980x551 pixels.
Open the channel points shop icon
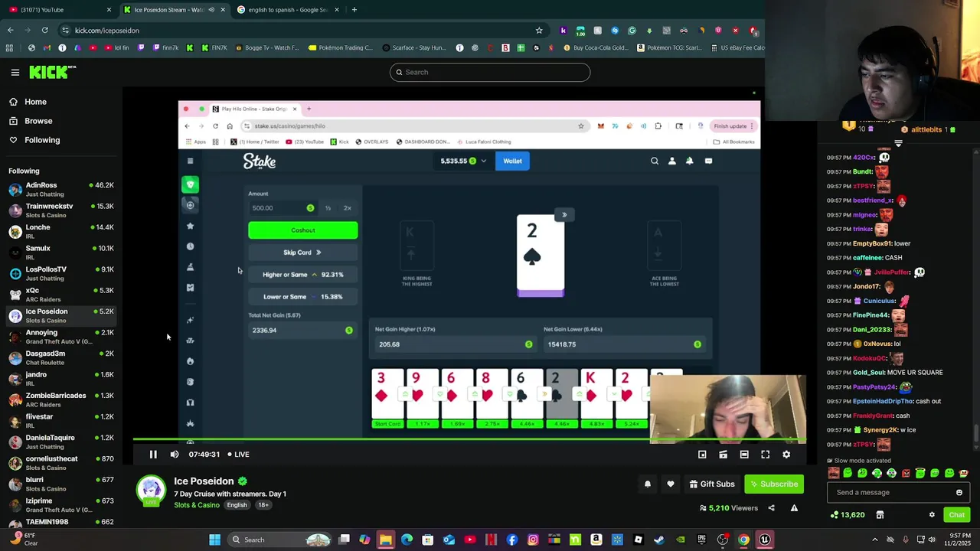coord(880,515)
